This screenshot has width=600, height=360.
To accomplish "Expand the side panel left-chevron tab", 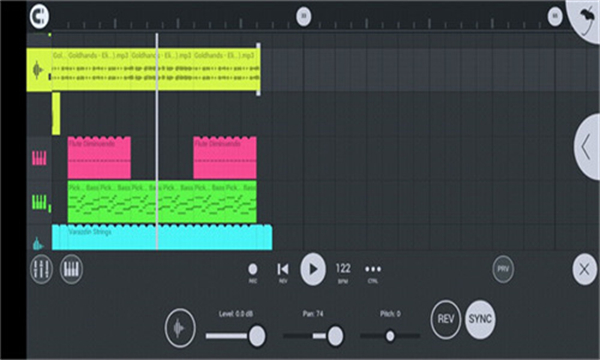I will [x=587, y=147].
